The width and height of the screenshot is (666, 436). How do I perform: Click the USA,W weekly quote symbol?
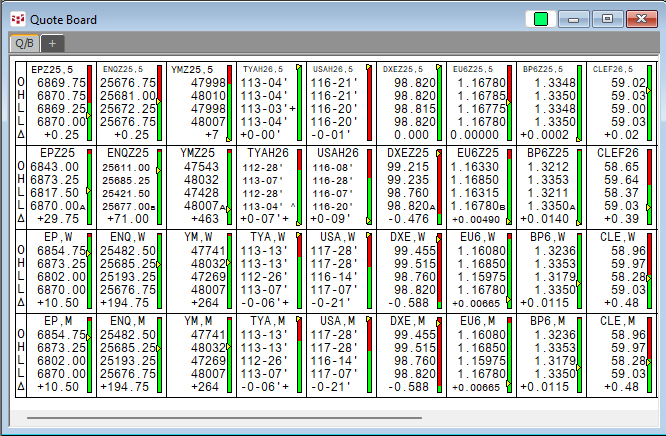point(338,236)
